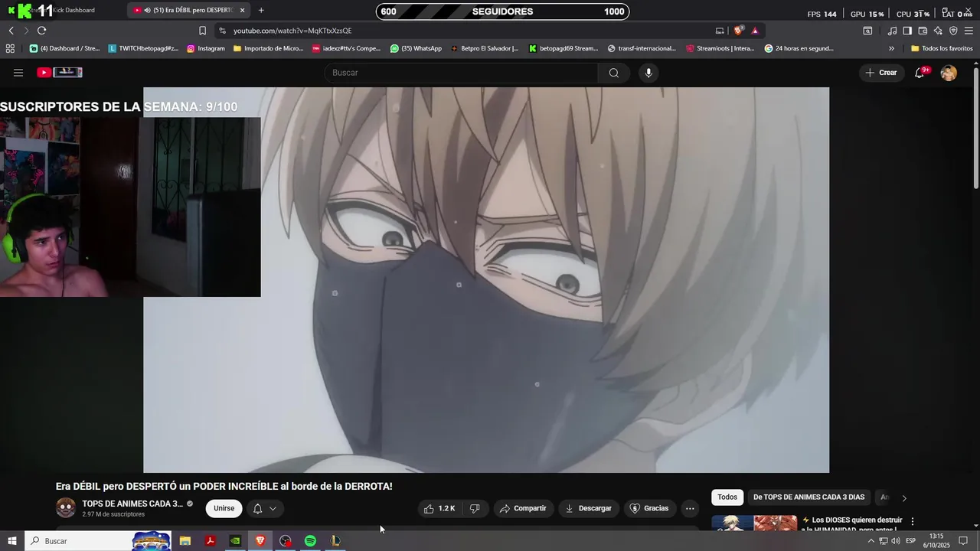
Task: Open Brave VPN shield icon
Action: coord(953,31)
